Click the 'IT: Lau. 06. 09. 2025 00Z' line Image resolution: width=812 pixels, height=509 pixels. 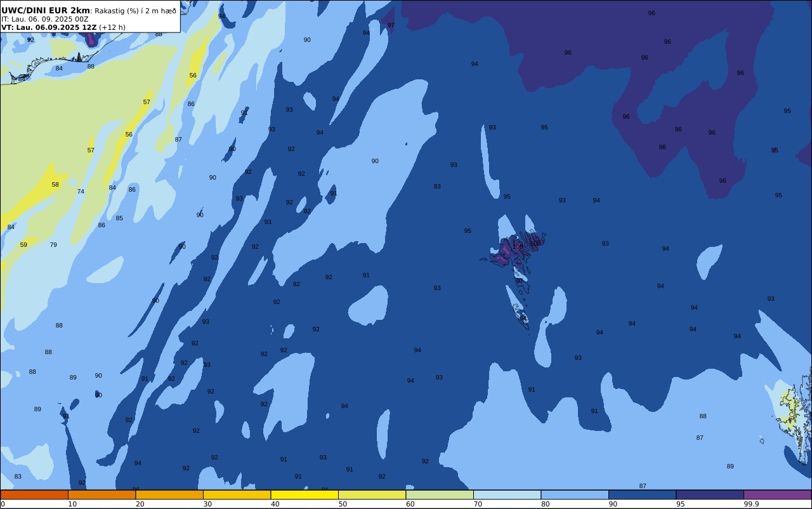tap(45, 19)
